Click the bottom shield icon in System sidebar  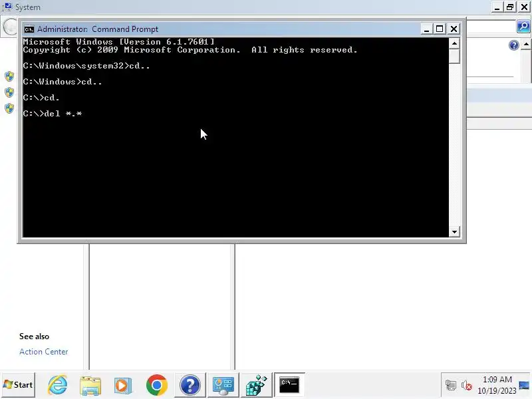(9, 108)
